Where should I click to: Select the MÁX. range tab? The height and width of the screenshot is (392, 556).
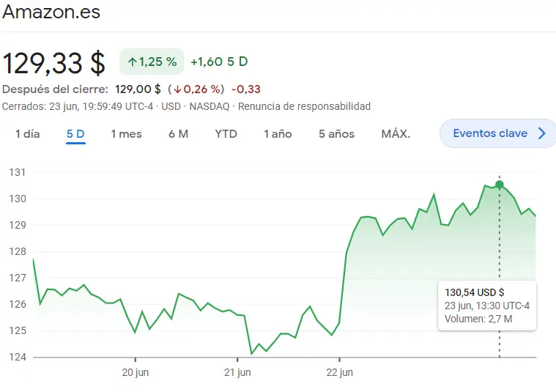pos(396,134)
